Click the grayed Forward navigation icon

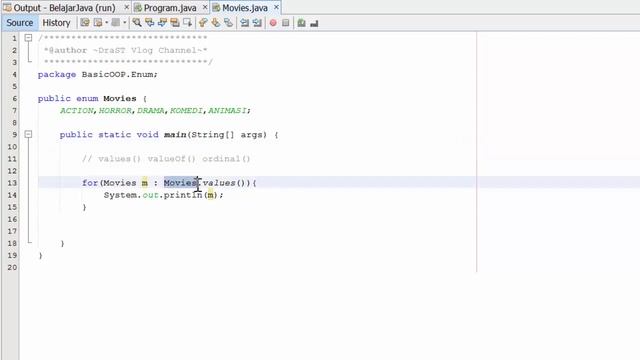coord(116,23)
